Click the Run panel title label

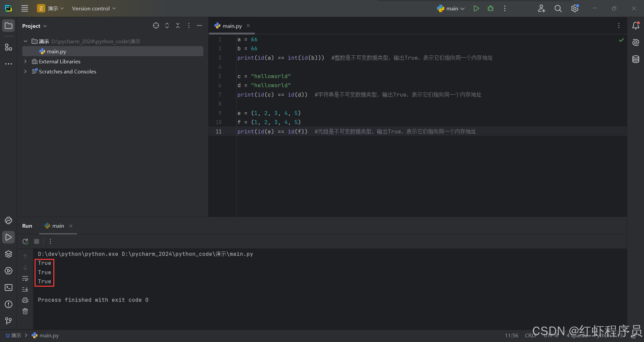(27, 226)
